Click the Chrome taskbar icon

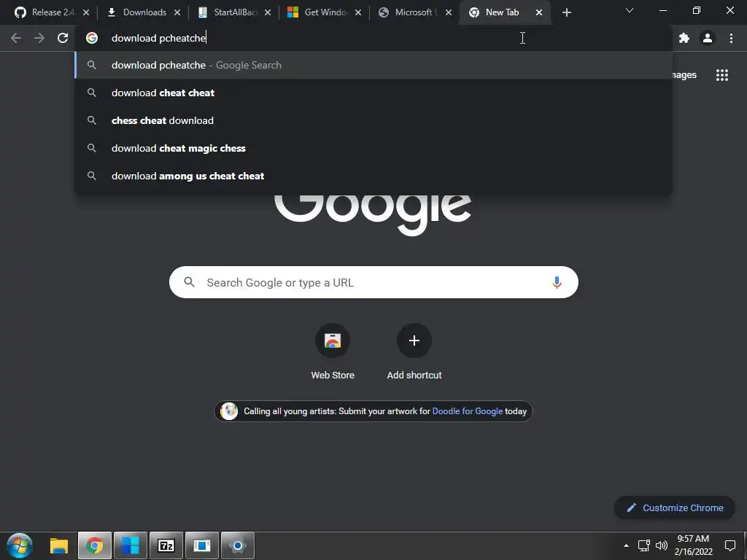95,545
